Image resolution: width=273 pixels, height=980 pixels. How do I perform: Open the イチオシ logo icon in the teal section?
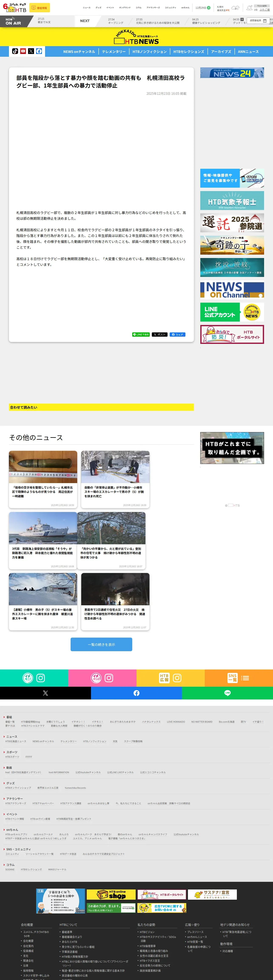click(28, 678)
